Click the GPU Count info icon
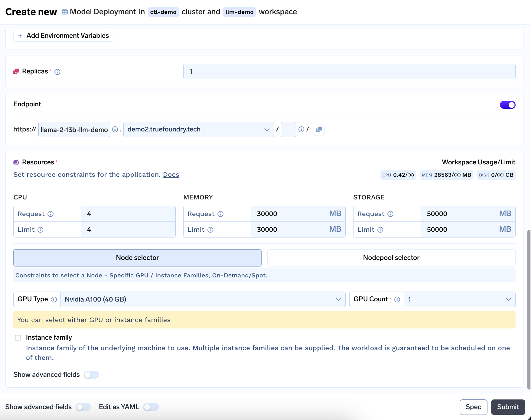This screenshot has height=420, width=531. pyautogui.click(x=397, y=299)
